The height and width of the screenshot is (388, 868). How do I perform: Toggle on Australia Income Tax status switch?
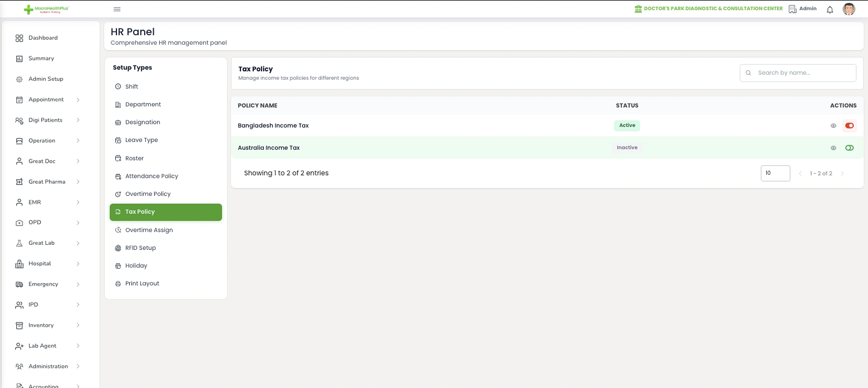[x=849, y=148]
